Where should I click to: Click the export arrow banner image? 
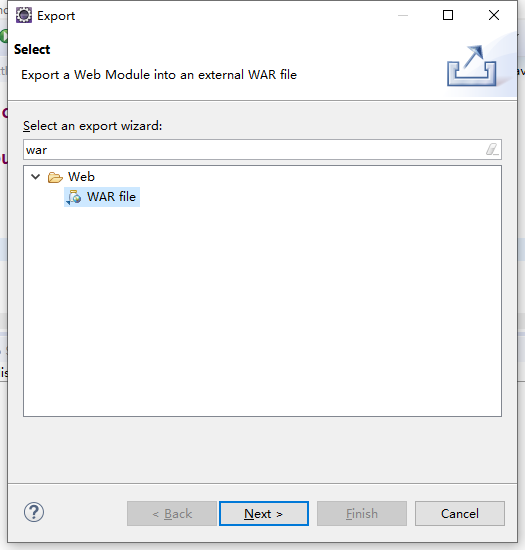pyautogui.click(x=472, y=66)
